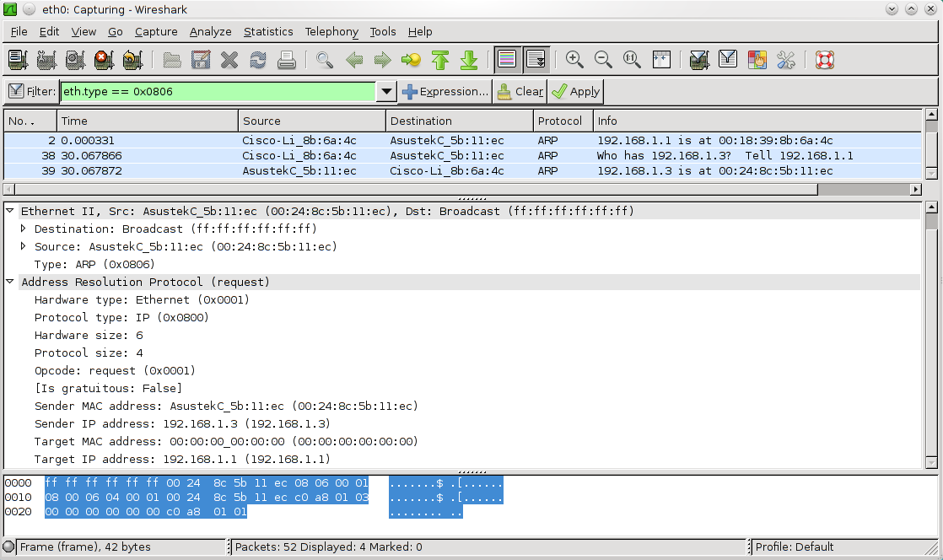Open the View menu
Viewport: 943px width, 560px height.
pyautogui.click(x=84, y=32)
